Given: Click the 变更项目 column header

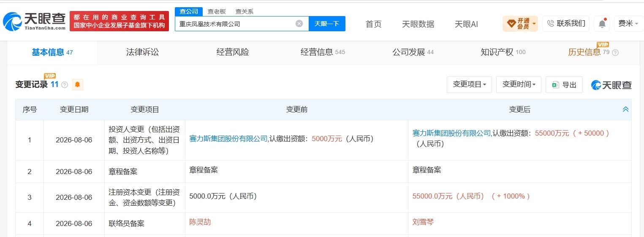Looking at the screenshot, I should [x=145, y=110].
